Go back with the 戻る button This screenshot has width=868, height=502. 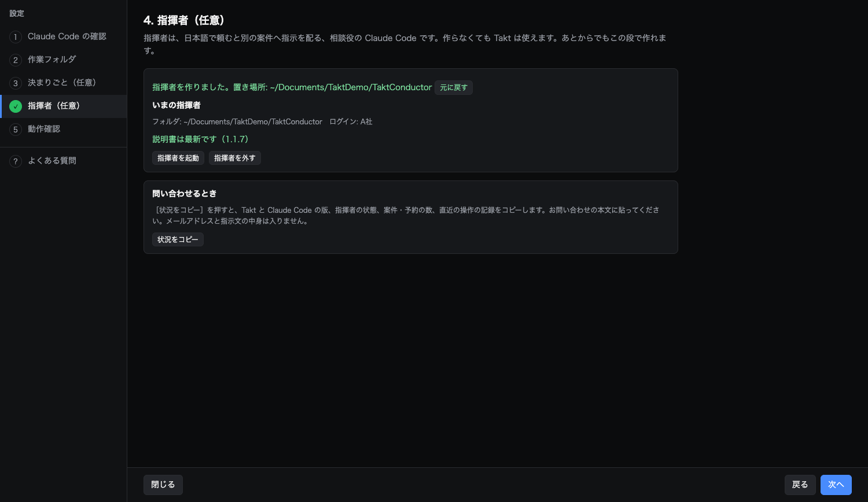[800, 485]
